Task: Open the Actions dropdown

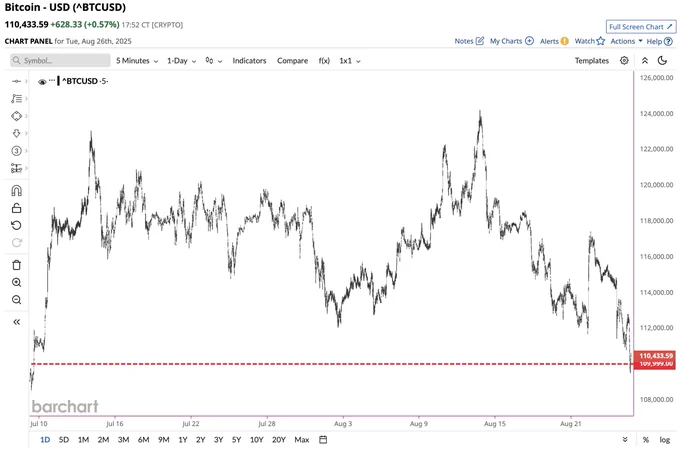Action: (x=626, y=41)
